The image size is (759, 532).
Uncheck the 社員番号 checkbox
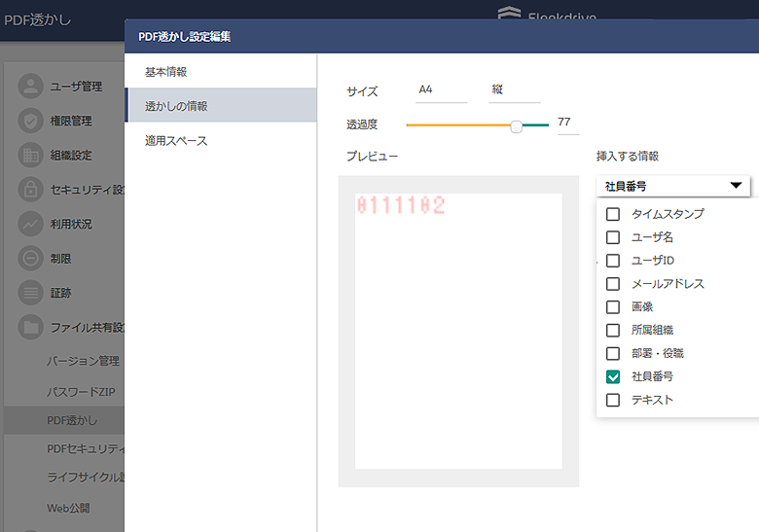tap(613, 376)
